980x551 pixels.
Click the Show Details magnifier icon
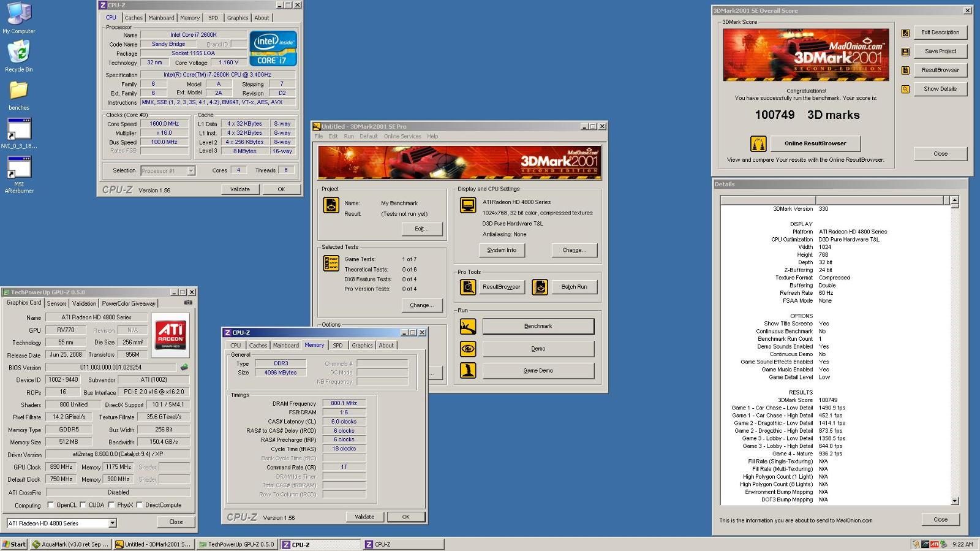(x=905, y=89)
